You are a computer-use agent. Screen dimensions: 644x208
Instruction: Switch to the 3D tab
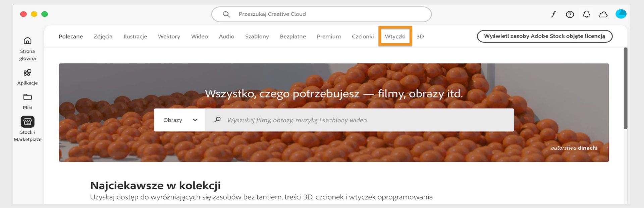click(420, 37)
